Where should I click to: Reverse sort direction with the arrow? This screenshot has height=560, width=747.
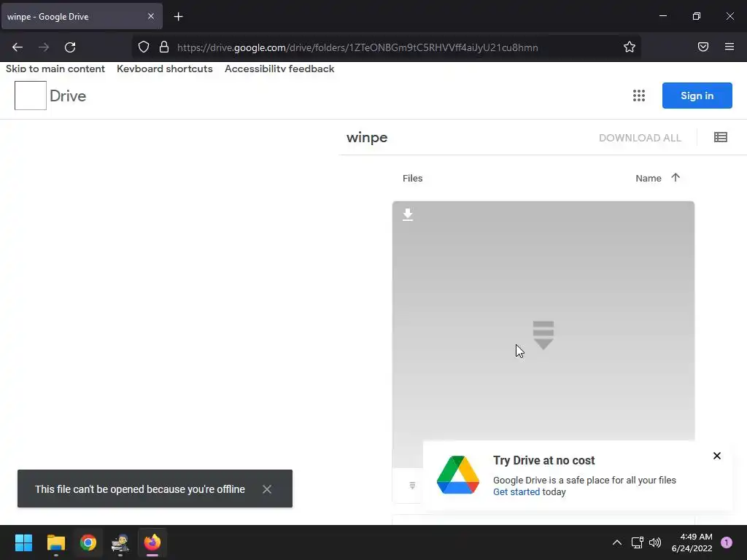coord(676,178)
